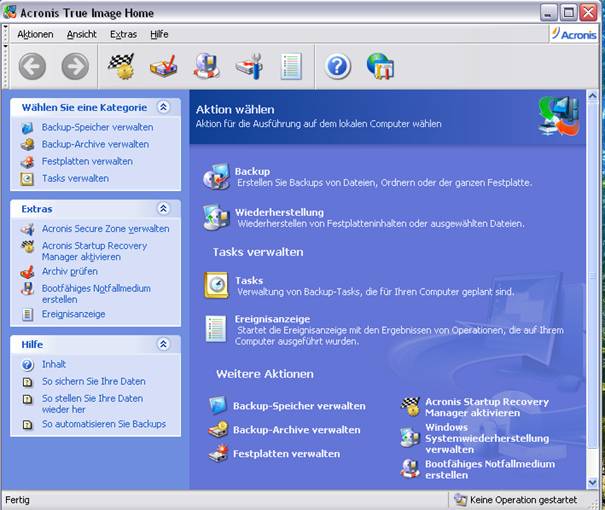The height and width of the screenshot is (510, 605).
Task: Open 'Acronis Secure Zone verwalten' link
Action: (105, 229)
